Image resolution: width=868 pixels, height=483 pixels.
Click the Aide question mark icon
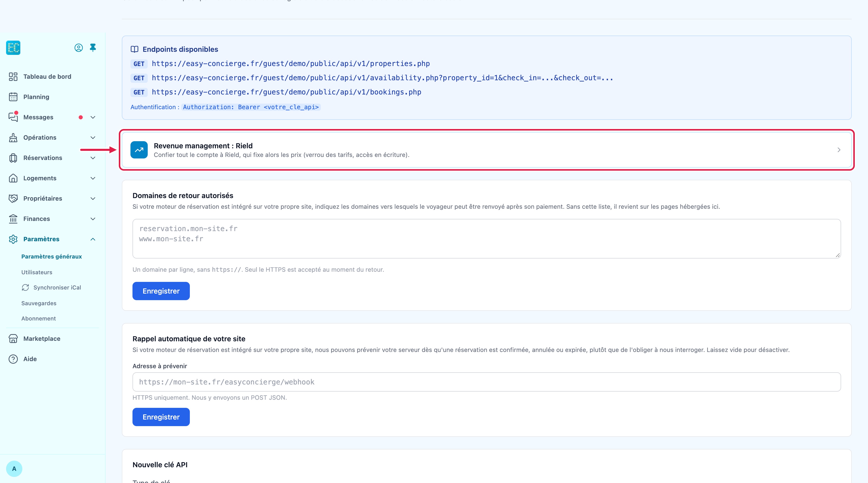(13, 359)
